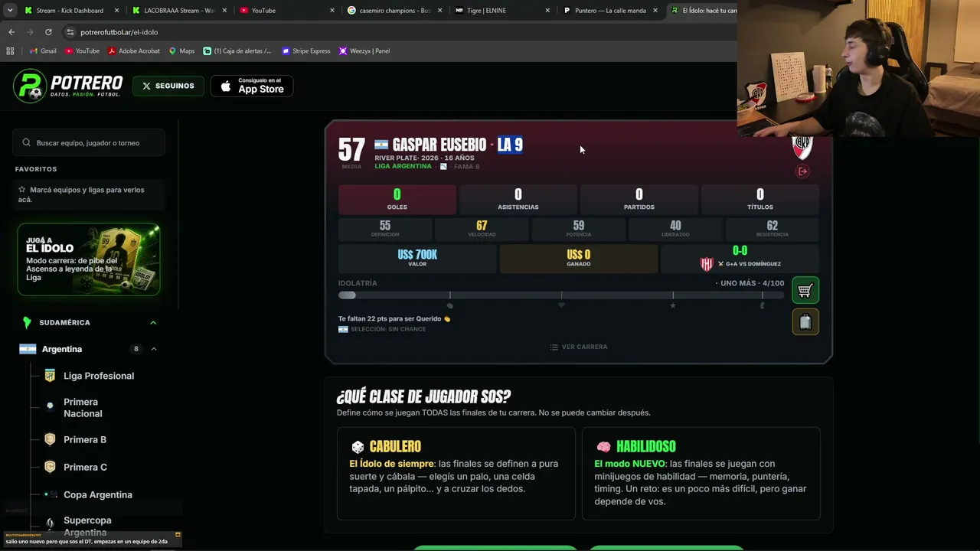Click the US$ 0 GANADO tile
The width and height of the screenshot is (980, 551).
[x=579, y=259]
